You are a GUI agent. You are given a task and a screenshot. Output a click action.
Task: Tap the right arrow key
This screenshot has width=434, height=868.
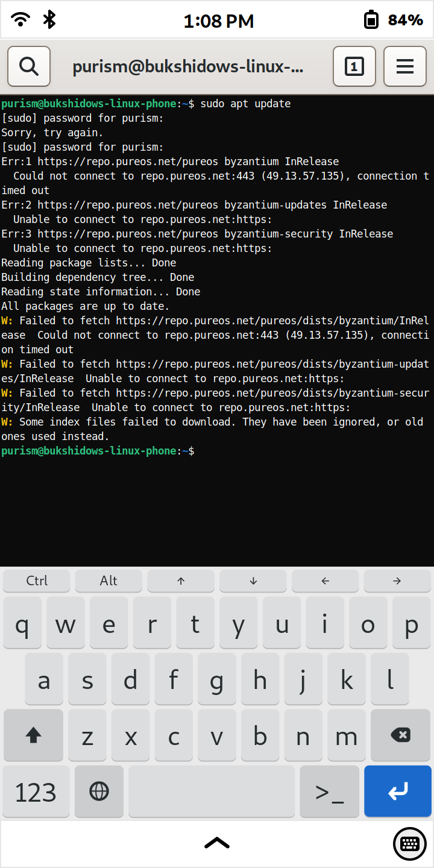pyautogui.click(x=397, y=581)
